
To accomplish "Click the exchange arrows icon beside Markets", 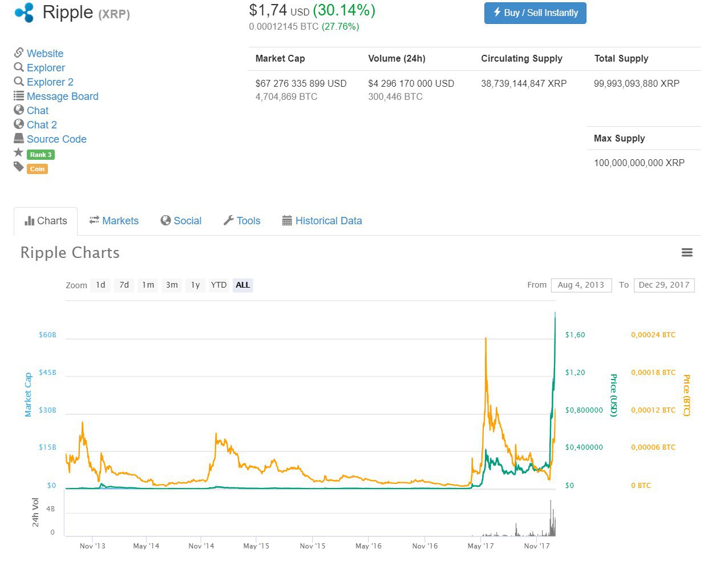I will click(94, 220).
